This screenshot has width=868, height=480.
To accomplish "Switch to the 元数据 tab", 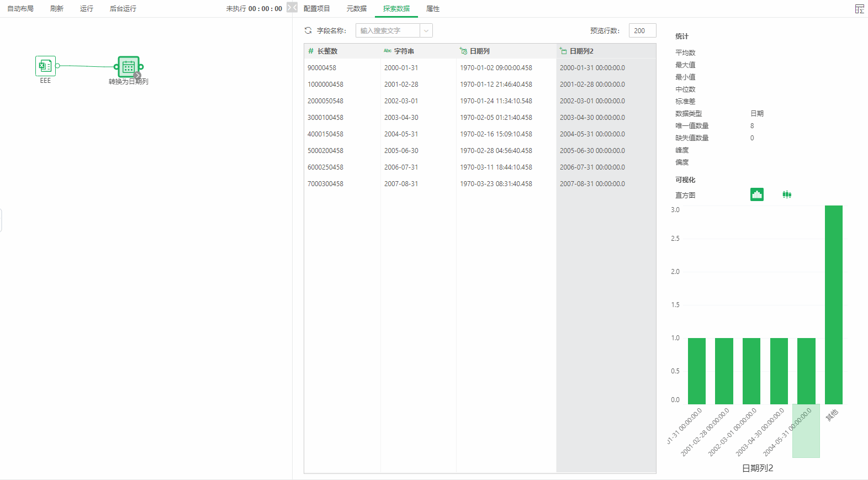I will point(356,9).
